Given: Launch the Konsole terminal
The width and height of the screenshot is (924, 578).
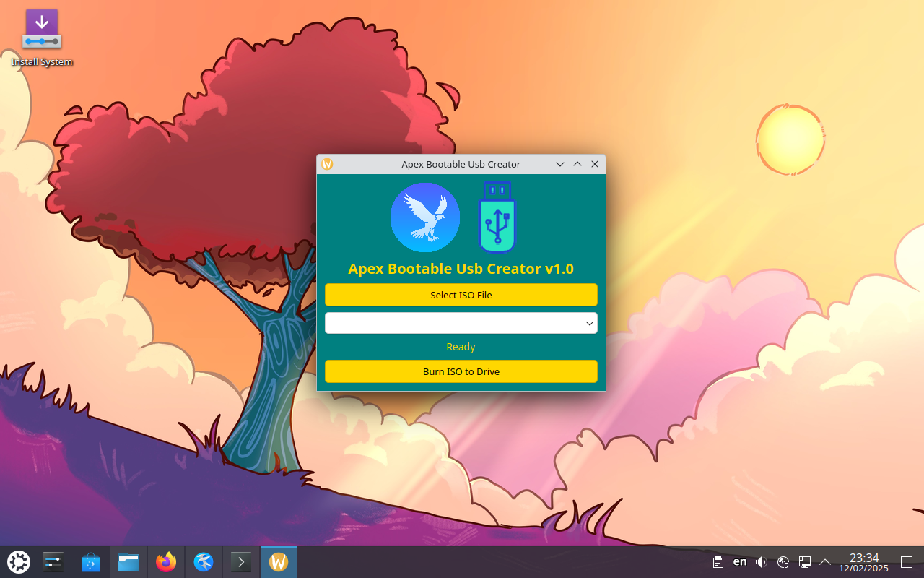Looking at the screenshot, I should point(241,562).
